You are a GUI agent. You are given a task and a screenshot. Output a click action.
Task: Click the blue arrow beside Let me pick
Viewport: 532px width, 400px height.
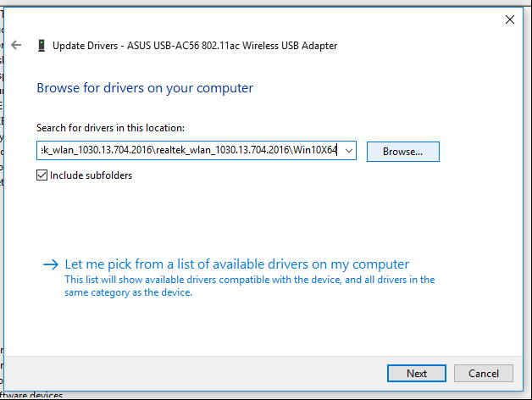(51, 264)
